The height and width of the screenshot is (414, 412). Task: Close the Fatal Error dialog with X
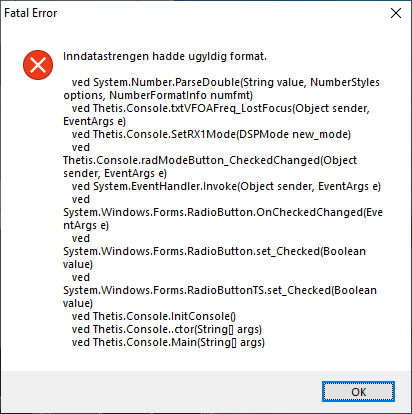pos(396,13)
